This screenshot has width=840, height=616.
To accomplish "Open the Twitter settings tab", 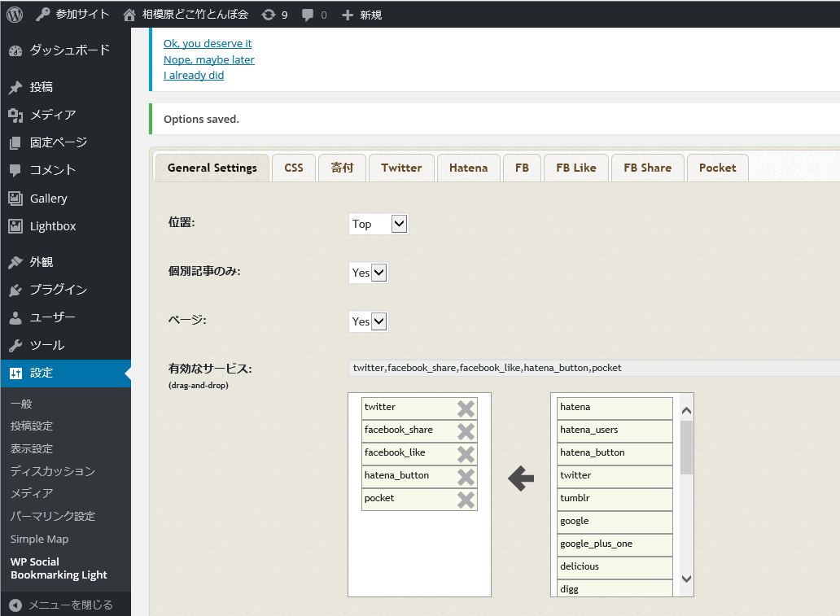I will click(x=401, y=168).
